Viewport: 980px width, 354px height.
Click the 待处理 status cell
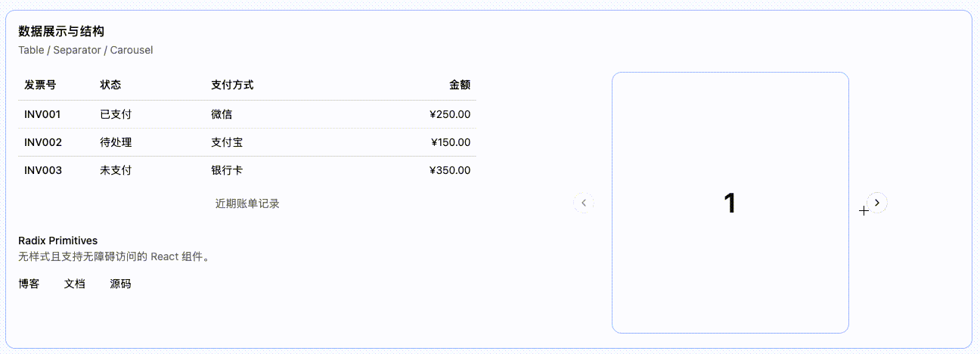tap(116, 143)
